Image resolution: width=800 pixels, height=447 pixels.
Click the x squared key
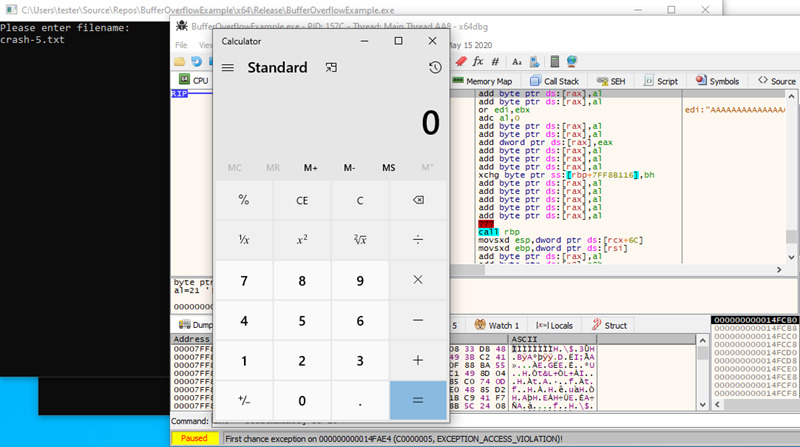302,239
